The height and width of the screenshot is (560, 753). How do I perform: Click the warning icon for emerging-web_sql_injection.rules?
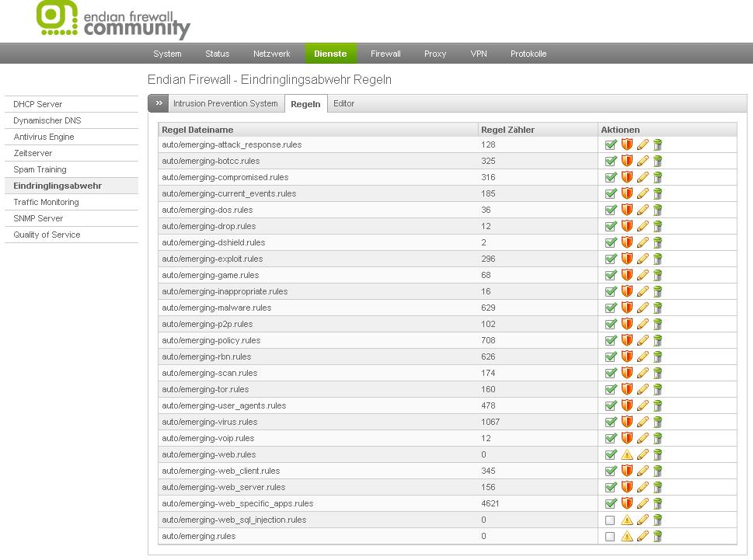tap(626, 520)
